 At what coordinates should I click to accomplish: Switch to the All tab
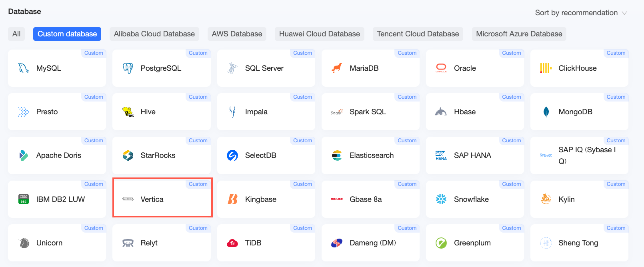(x=16, y=34)
